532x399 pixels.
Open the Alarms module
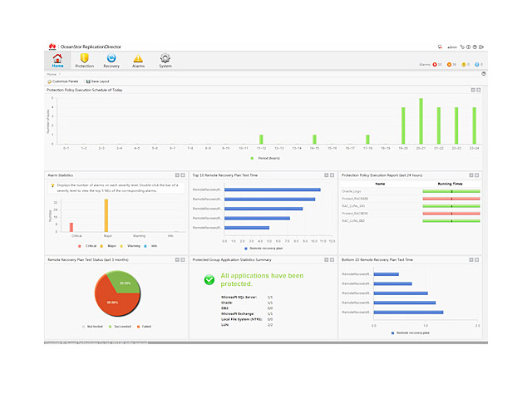click(x=138, y=60)
